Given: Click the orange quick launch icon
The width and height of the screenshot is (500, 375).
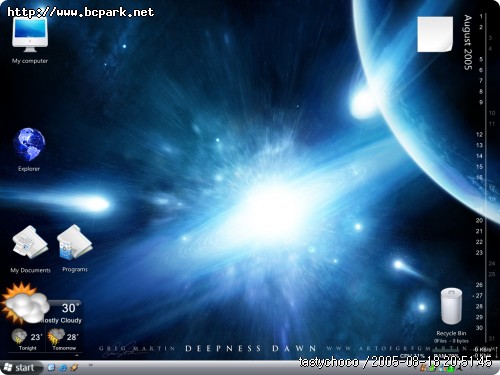Looking at the screenshot, I should tap(74, 368).
